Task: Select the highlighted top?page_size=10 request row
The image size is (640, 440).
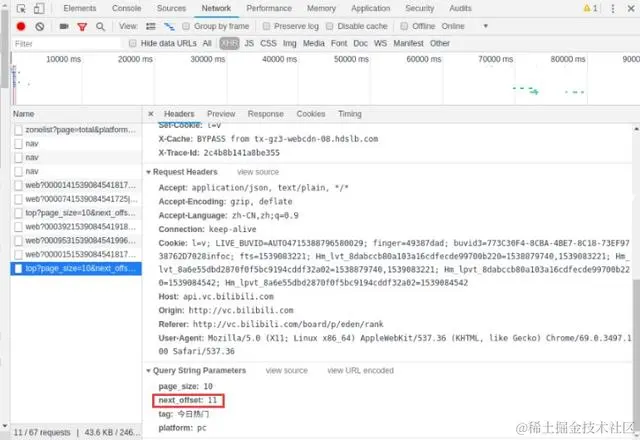Action: click(x=76, y=269)
